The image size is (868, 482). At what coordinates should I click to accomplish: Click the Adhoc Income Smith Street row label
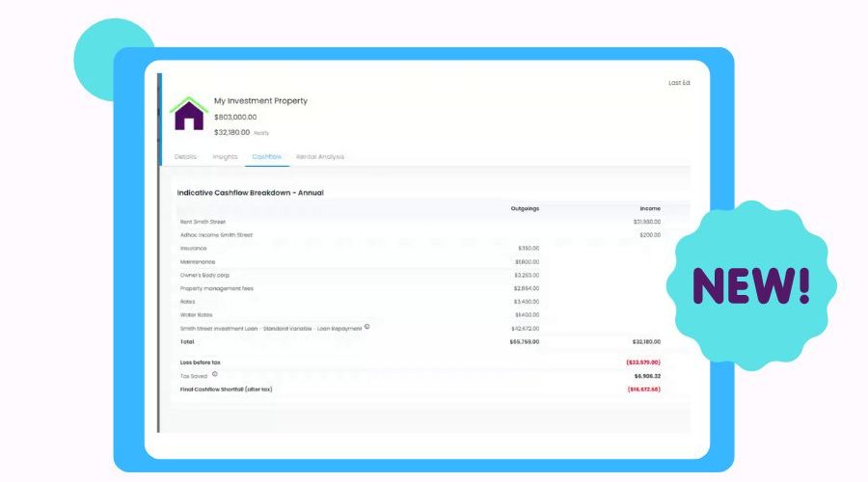216,235
